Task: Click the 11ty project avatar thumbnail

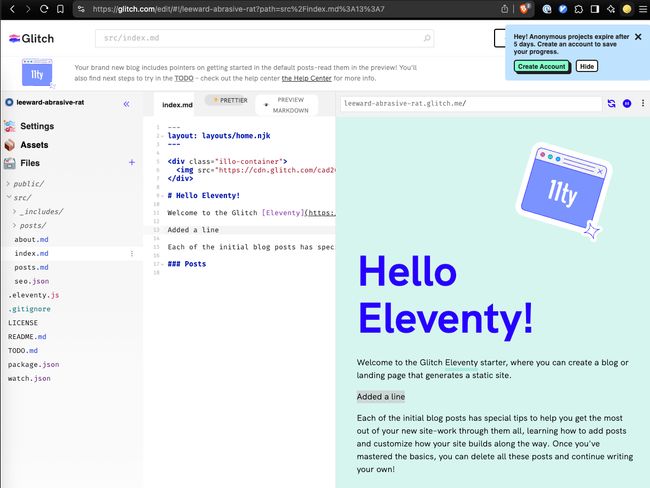Action: pos(38,73)
